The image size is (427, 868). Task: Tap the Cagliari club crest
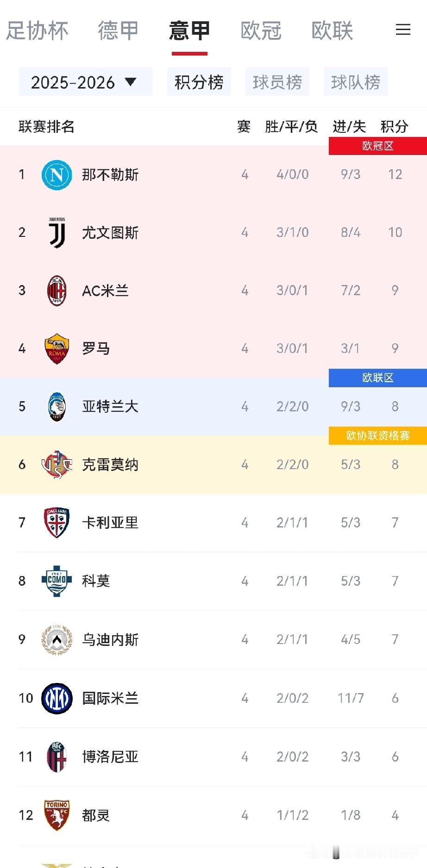[x=57, y=523]
